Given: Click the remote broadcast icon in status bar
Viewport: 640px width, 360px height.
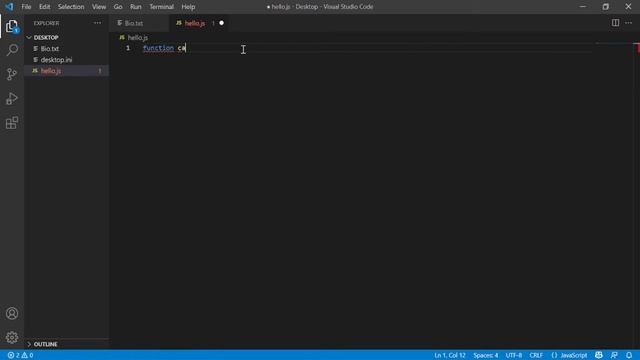Looking at the screenshot, I should [x=614, y=355].
